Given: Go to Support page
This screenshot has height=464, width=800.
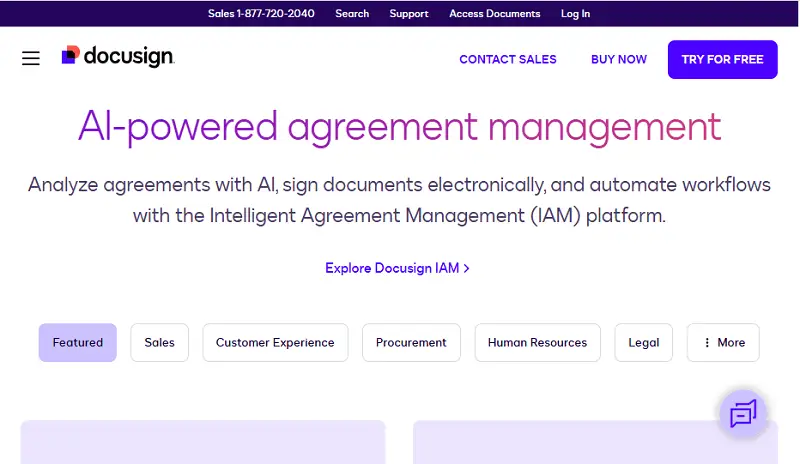Looking at the screenshot, I should tap(409, 14).
